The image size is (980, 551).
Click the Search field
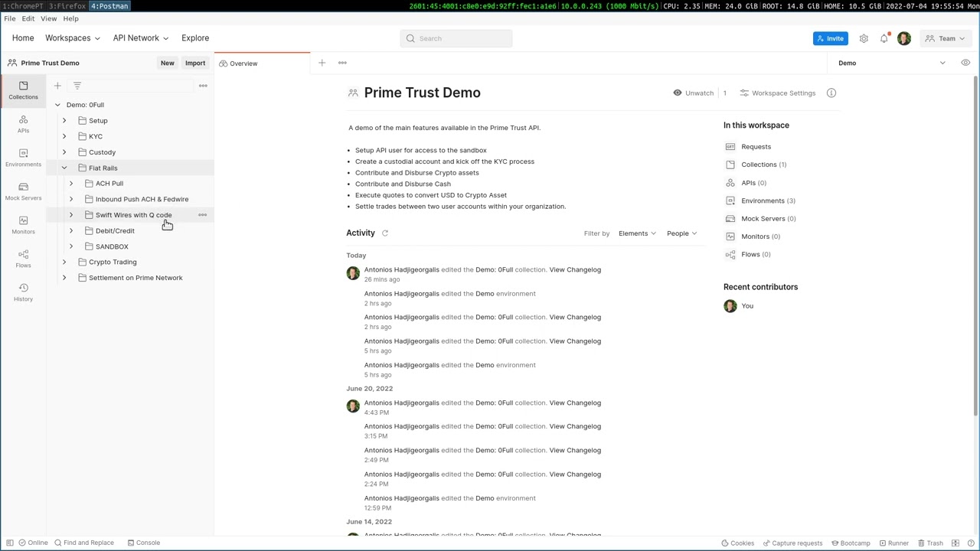pos(456,38)
